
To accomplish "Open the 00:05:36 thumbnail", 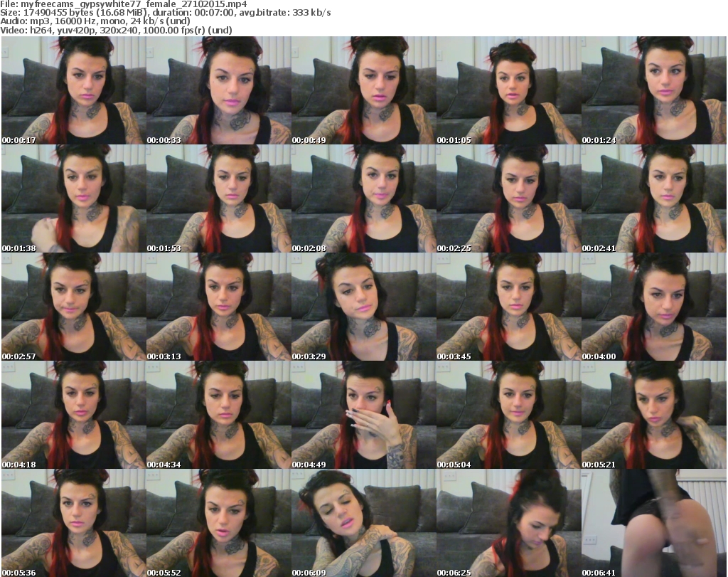I will pyautogui.click(x=74, y=523).
